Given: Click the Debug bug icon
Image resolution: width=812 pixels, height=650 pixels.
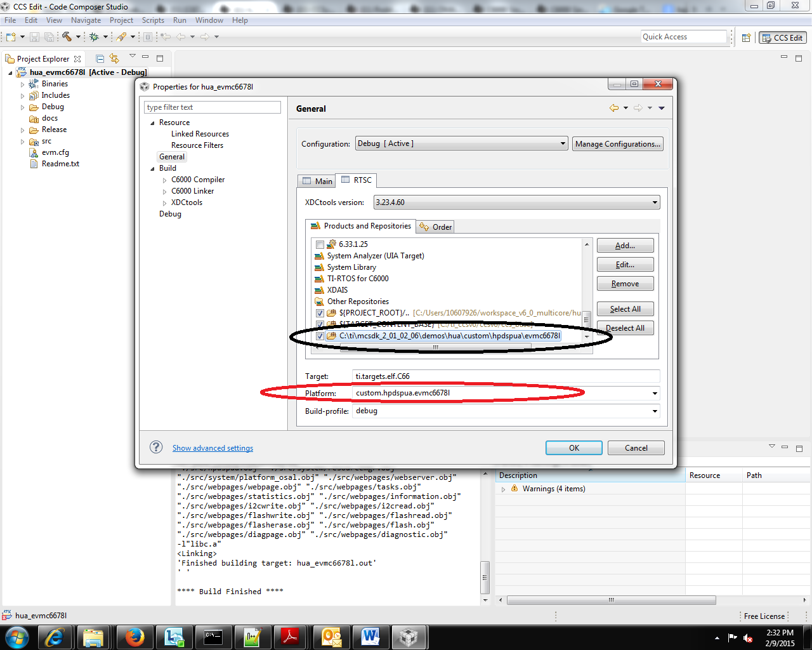Looking at the screenshot, I should [x=94, y=37].
